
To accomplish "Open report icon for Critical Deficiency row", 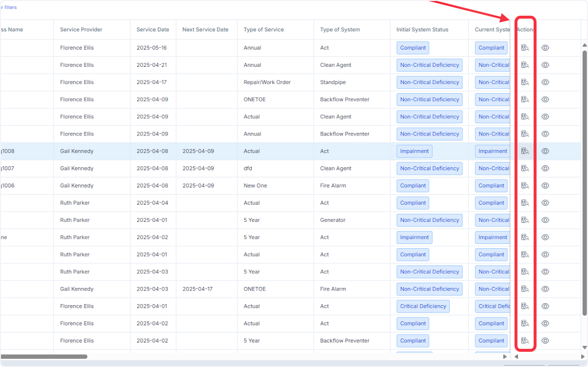I will pyautogui.click(x=525, y=306).
